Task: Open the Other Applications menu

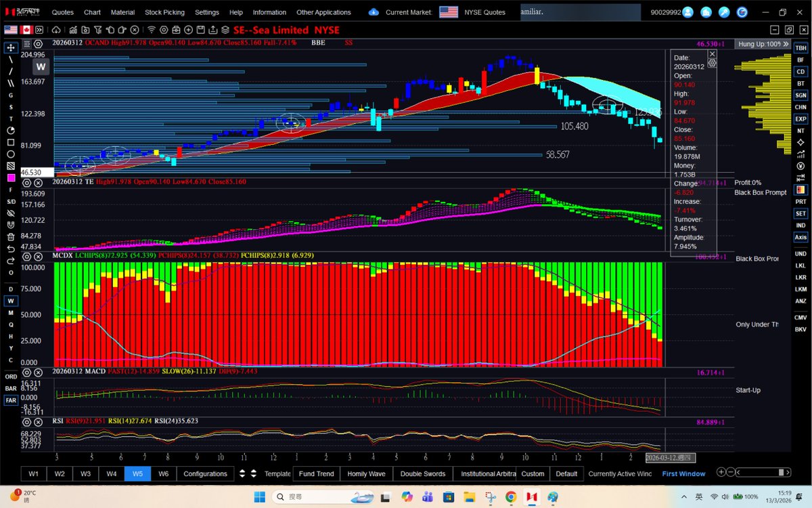Action: [x=323, y=12]
